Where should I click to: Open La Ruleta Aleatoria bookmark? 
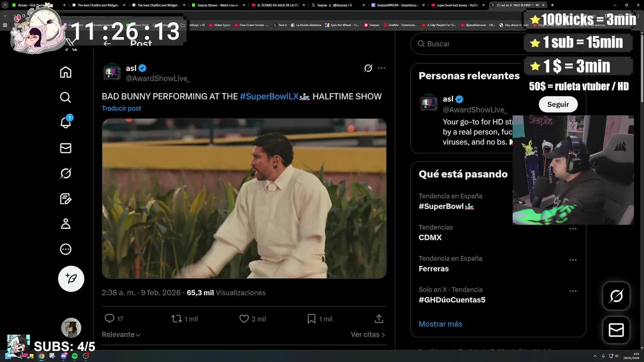(x=305, y=25)
